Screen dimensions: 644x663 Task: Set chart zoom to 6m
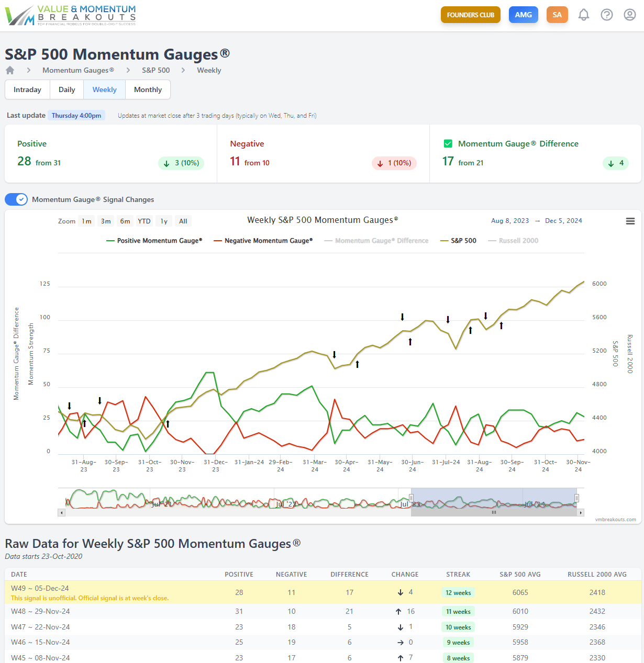click(x=125, y=221)
